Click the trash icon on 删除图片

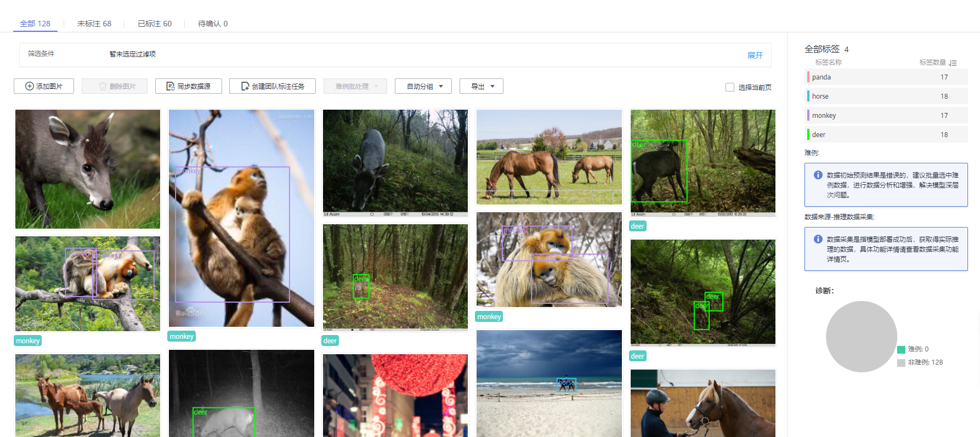tap(103, 86)
